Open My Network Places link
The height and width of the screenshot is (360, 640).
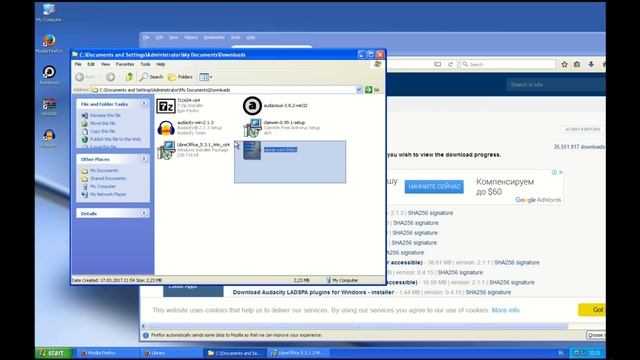click(108, 195)
